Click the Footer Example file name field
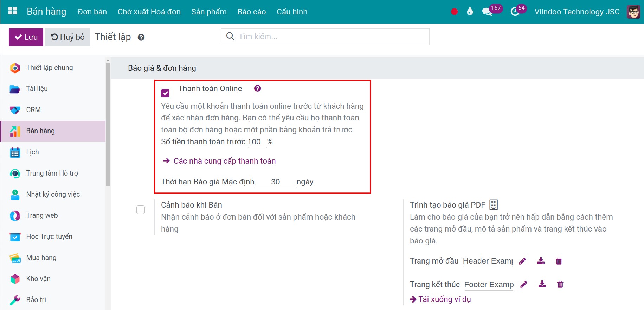The width and height of the screenshot is (644, 310). (x=489, y=285)
